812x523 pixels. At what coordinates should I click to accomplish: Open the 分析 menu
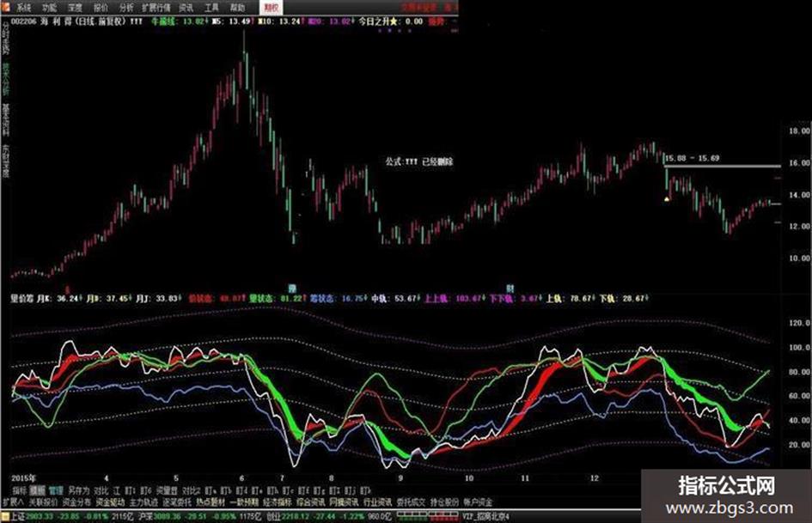coord(126,8)
